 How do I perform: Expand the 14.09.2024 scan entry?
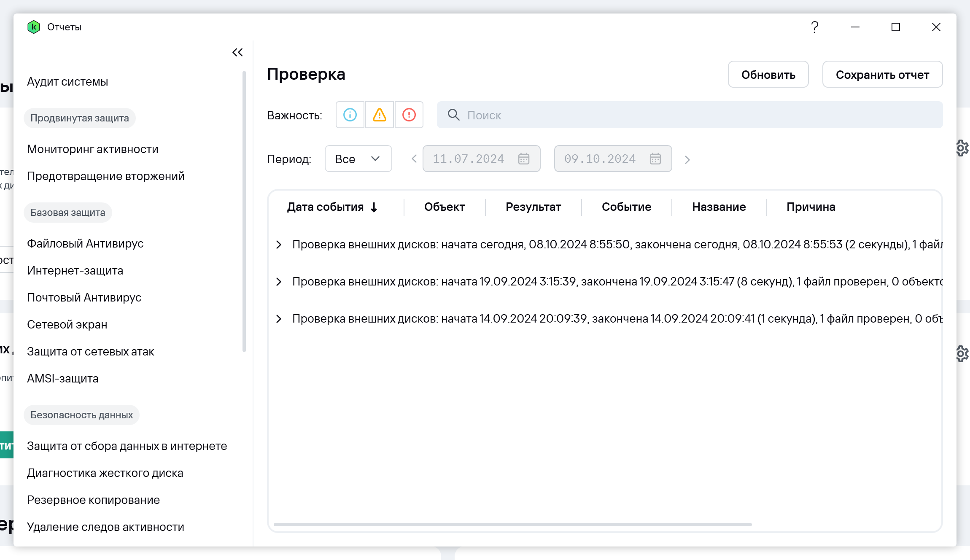[x=279, y=319]
